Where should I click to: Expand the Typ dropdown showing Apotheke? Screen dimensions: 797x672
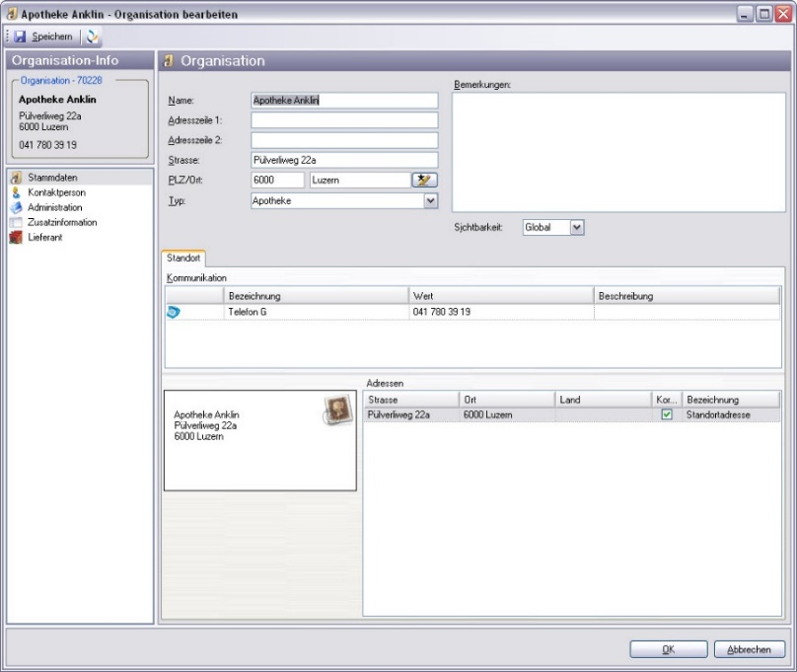pos(430,201)
